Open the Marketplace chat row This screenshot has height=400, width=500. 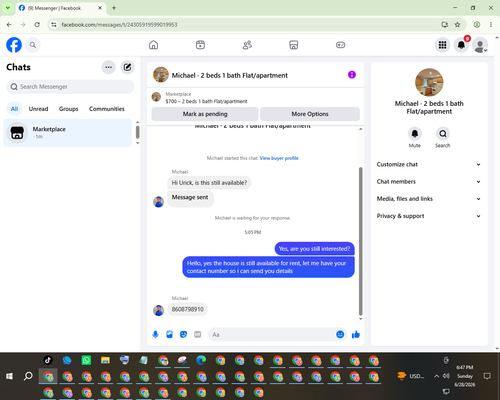pos(67,133)
